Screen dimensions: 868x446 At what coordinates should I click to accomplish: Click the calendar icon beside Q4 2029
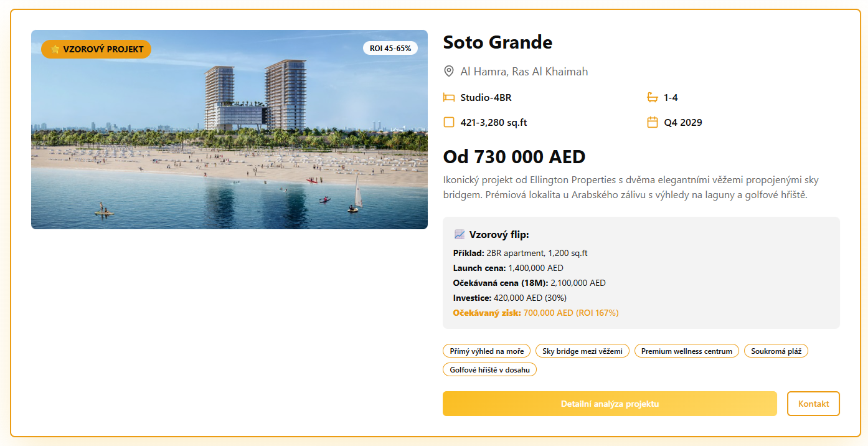coord(653,122)
